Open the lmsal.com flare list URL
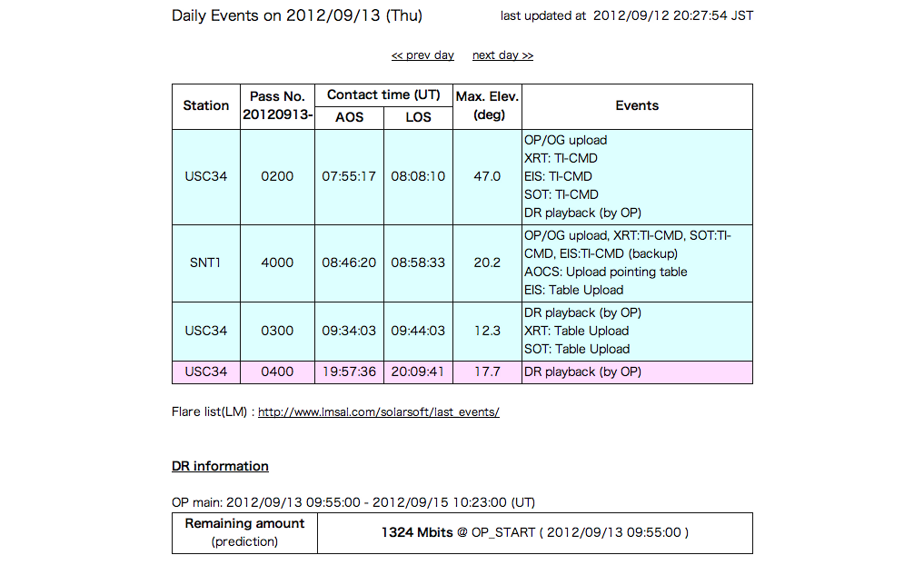924x575 pixels. click(378, 412)
